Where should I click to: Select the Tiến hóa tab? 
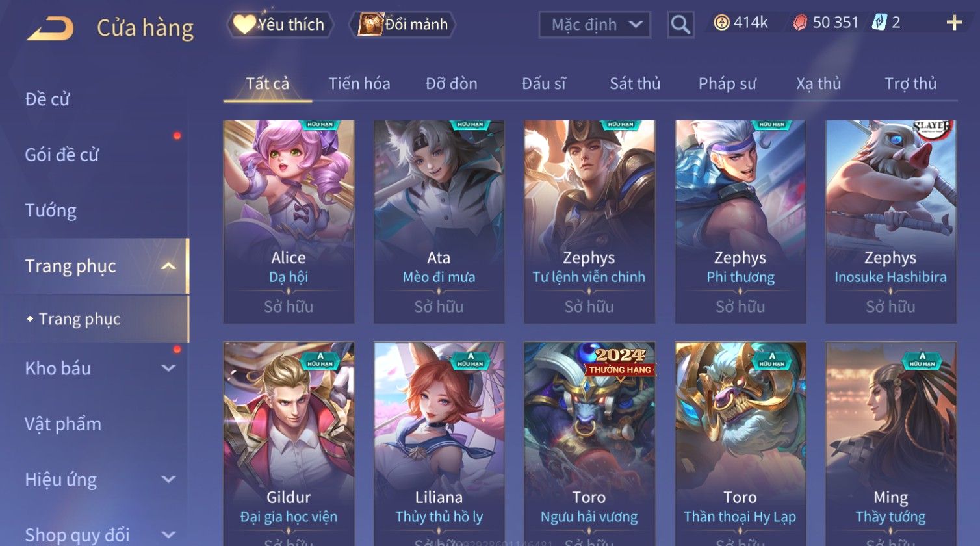(x=359, y=83)
